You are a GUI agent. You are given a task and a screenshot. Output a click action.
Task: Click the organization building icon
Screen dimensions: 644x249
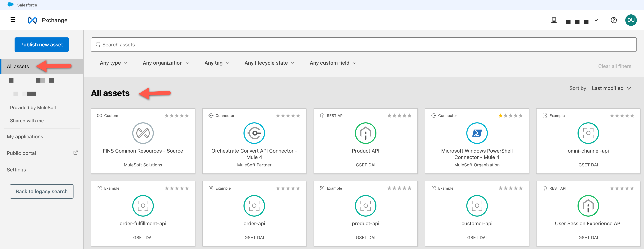pos(554,20)
